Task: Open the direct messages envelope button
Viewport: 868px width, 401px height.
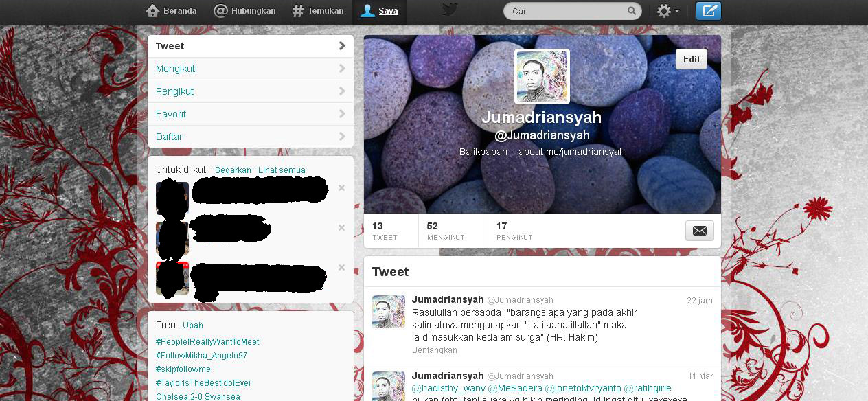Action: click(700, 231)
